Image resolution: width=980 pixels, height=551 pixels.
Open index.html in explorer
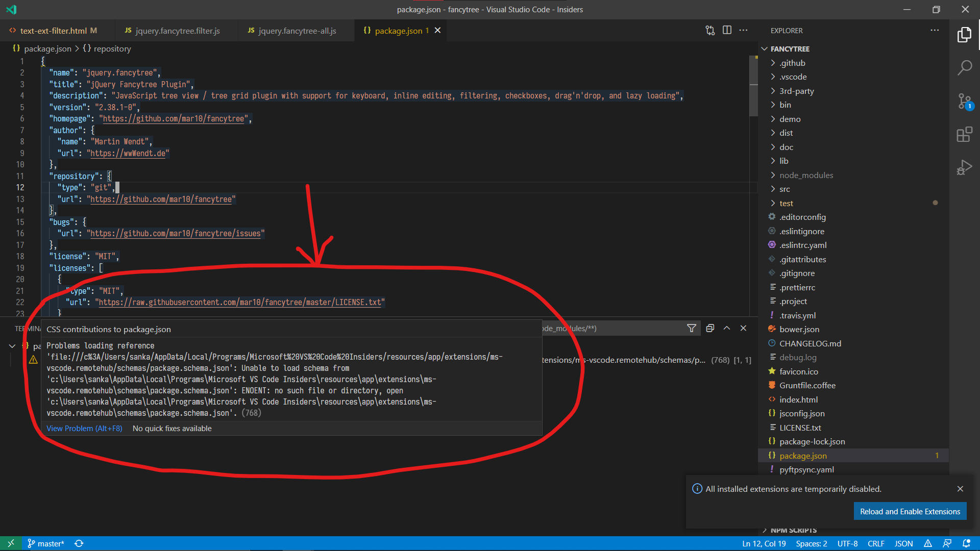[x=798, y=399]
